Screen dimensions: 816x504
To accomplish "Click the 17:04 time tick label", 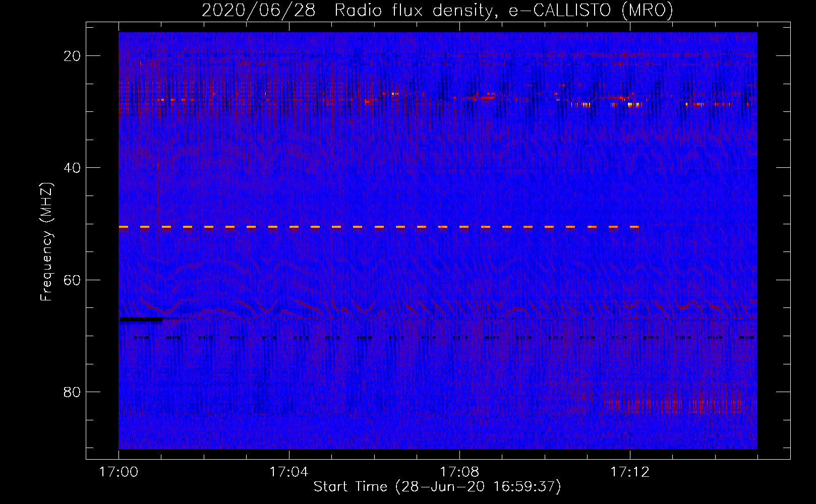I will pyautogui.click(x=289, y=472).
